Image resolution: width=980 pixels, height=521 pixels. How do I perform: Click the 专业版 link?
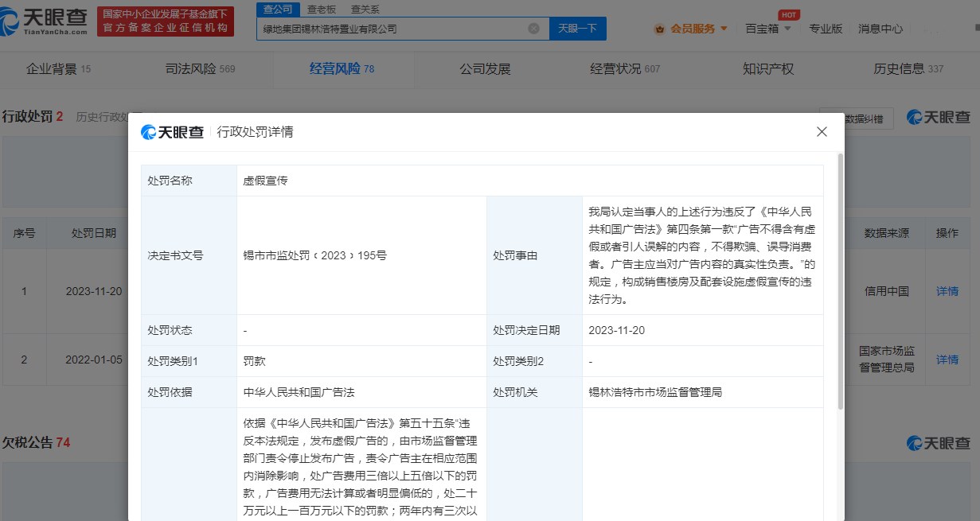coord(826,29)
